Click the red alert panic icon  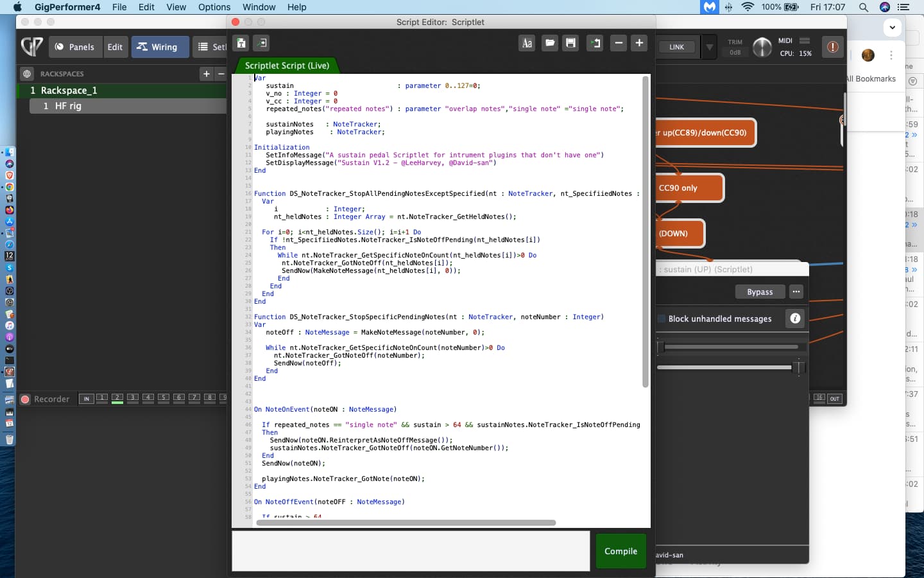click(x=832, y=47)
